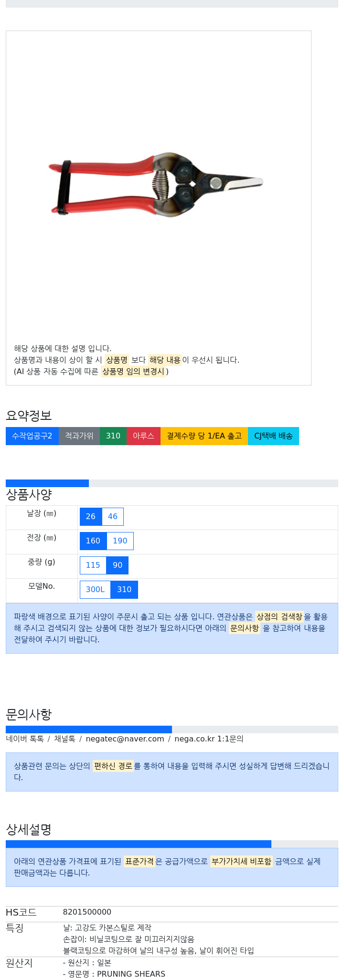Pick weight 115 option

coord(93,565)
